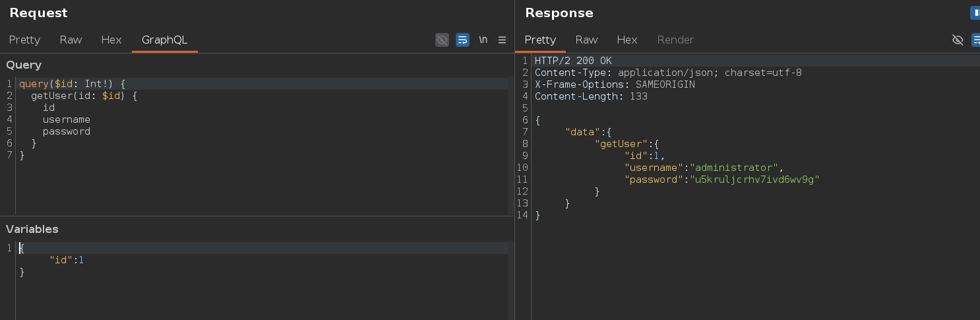Select the Pretty tab in Response
This screenshot has width=980, height=320.
tap(540, 40)
